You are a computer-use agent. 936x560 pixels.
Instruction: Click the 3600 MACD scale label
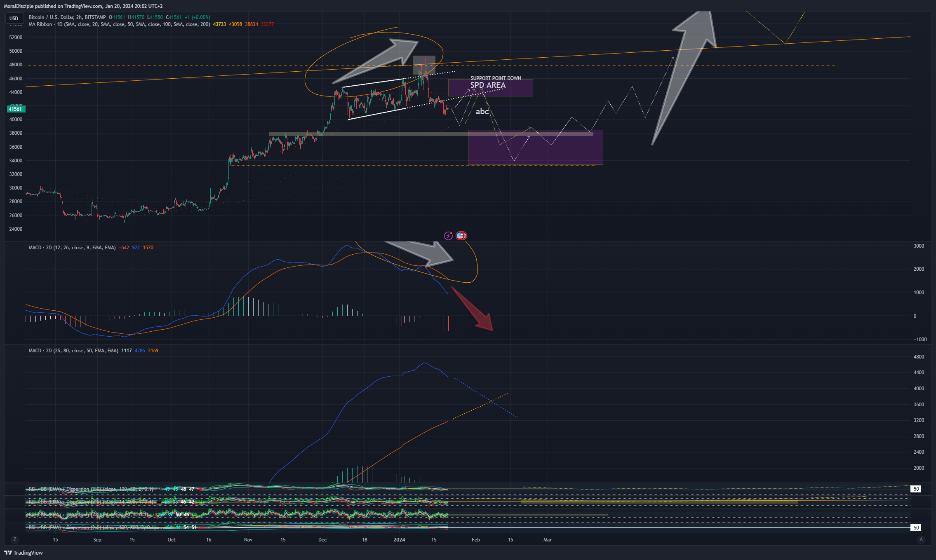click(919, 405)
